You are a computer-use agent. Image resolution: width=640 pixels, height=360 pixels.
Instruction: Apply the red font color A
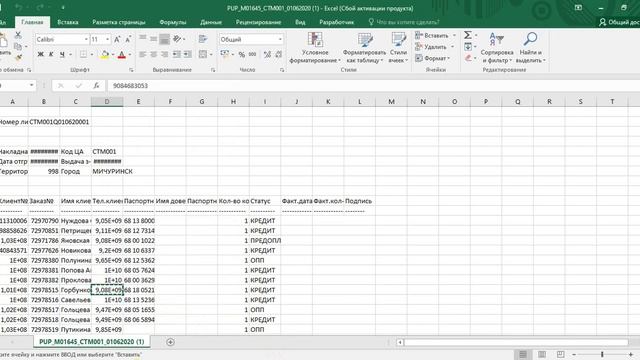[122, 54]
